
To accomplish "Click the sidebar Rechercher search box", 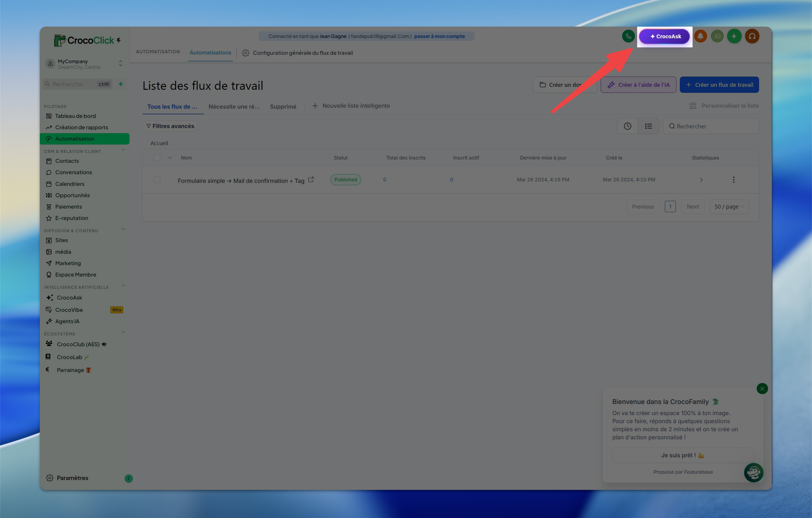I will [x=78, y=84].
